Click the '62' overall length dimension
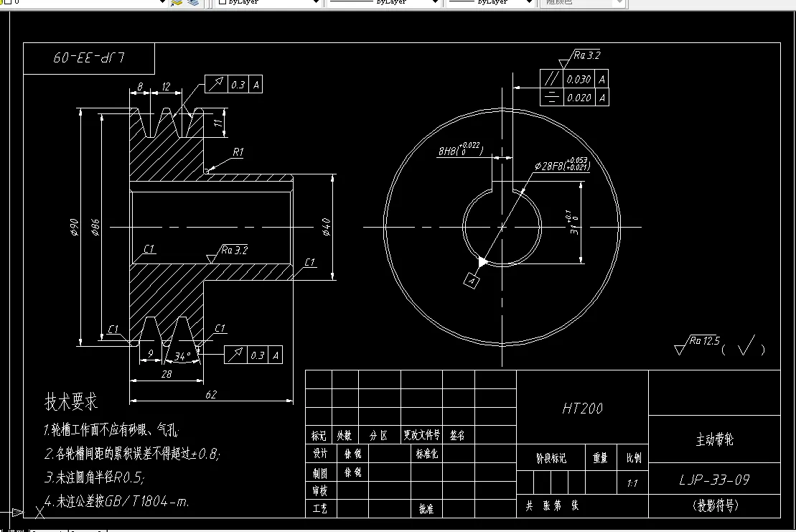The height and width of the screenshot is (532, 796). click(211, 394)
